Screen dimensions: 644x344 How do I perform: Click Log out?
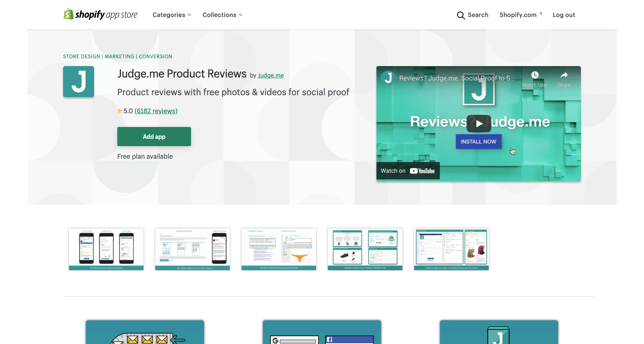(x=564, y=15)
